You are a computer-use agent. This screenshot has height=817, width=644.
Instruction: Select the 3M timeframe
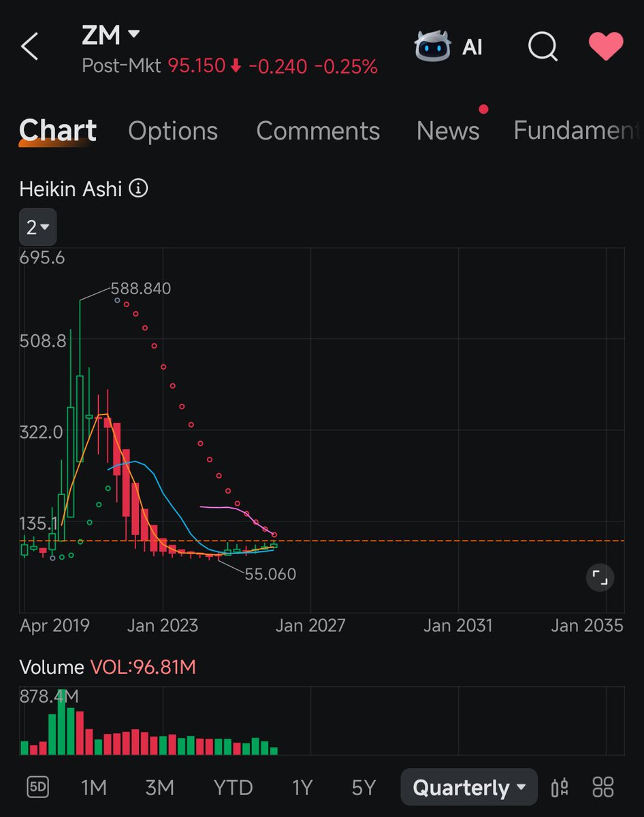[160, 788]
